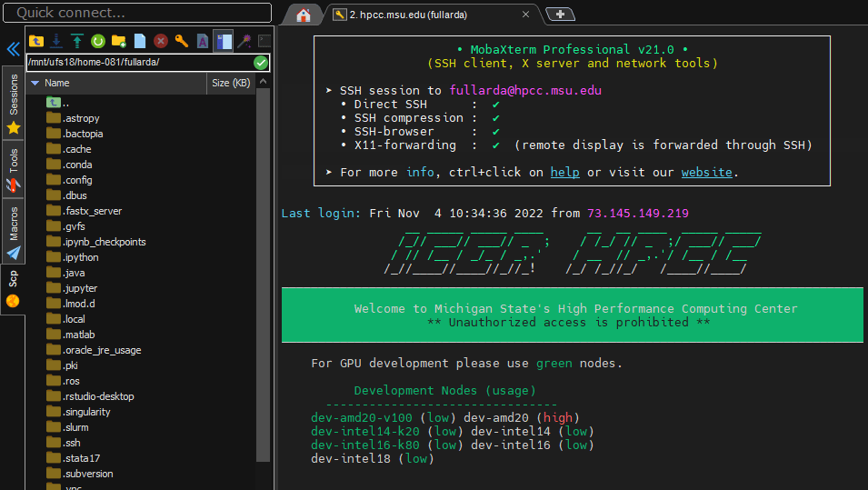
Task: Open the Macros sidebar tab
Action: 14,232
